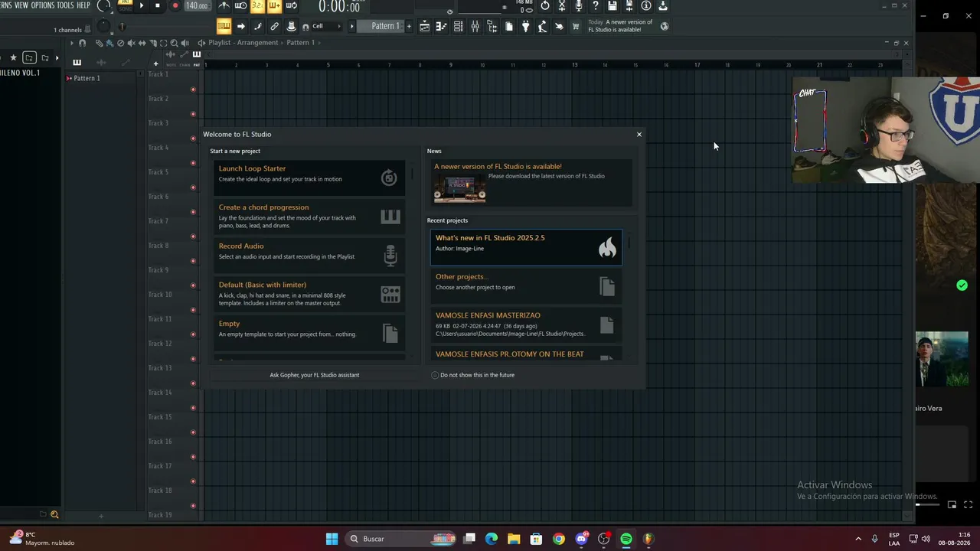The height and width of the screenshot is (551, 980).
Task: Open the VIEW menu
Action: [x=21, y=5]
